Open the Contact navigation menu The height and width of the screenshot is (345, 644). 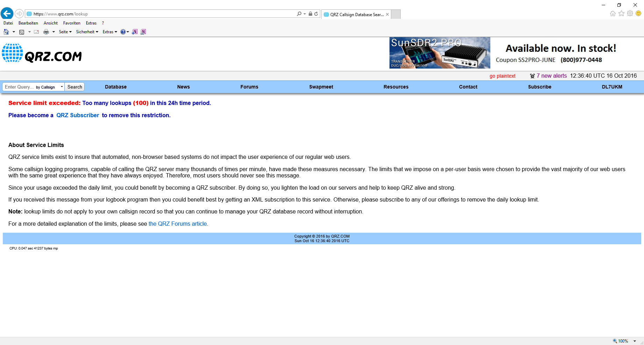click(468, 87)
